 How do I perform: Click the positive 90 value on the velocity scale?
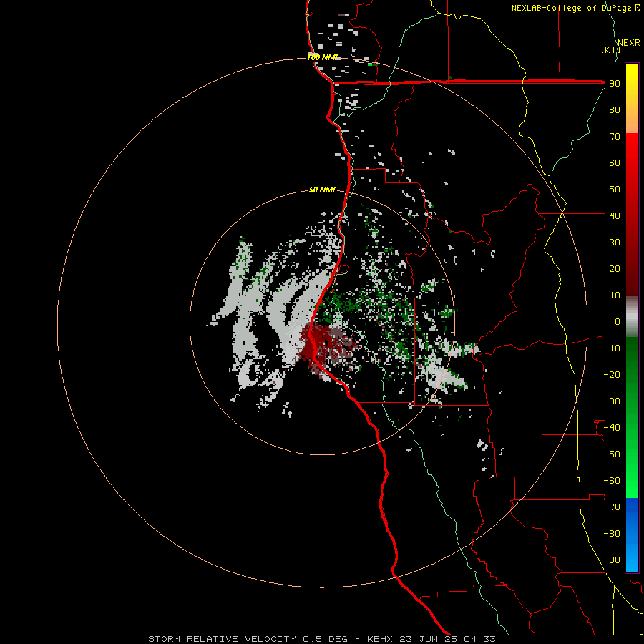tap(615, 84)
